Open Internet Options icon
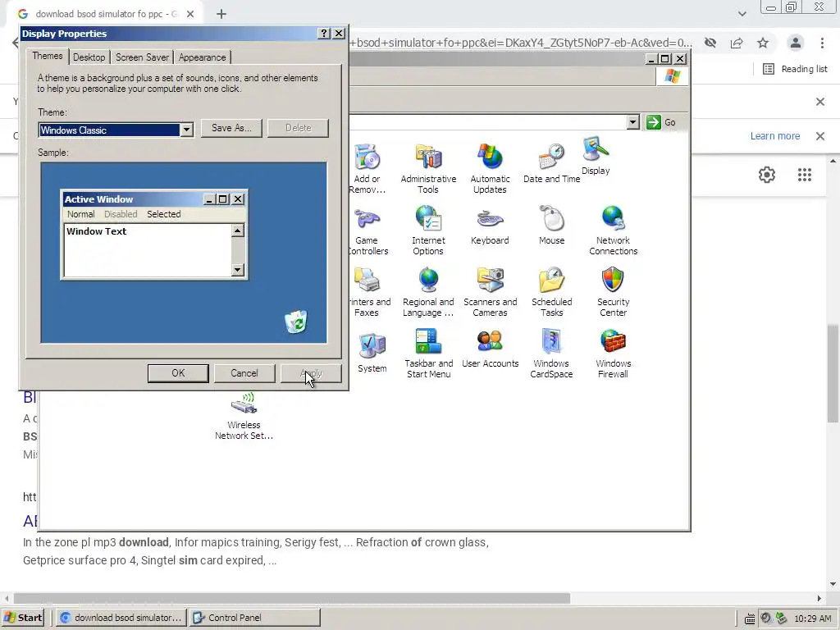840x630 pixels. click(x=428, y=231)
